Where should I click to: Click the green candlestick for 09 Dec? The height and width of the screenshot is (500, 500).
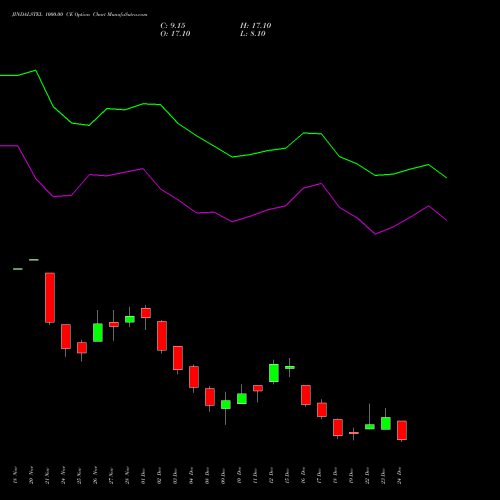[x=226, y=404]
